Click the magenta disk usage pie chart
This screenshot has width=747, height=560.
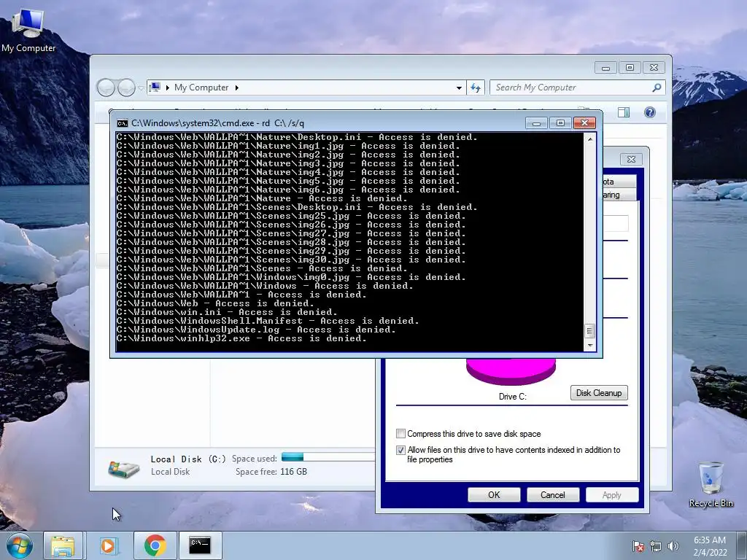coord(511,371)
